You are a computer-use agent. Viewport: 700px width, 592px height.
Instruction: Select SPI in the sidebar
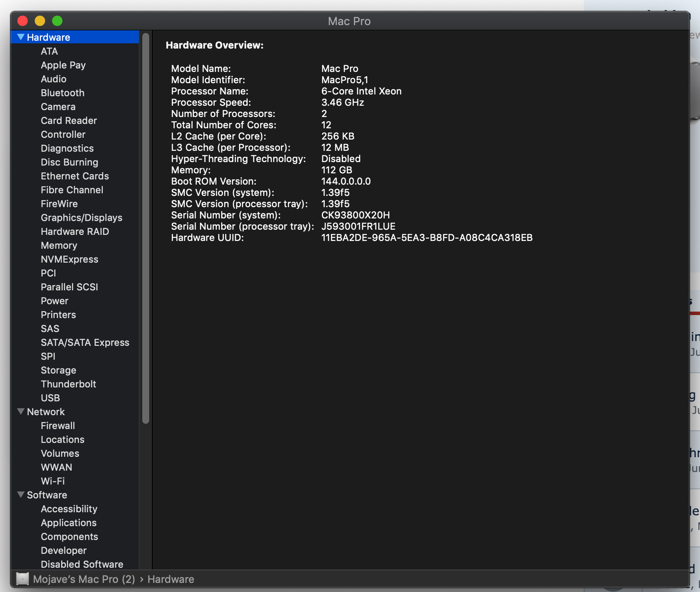pos(48,356)
